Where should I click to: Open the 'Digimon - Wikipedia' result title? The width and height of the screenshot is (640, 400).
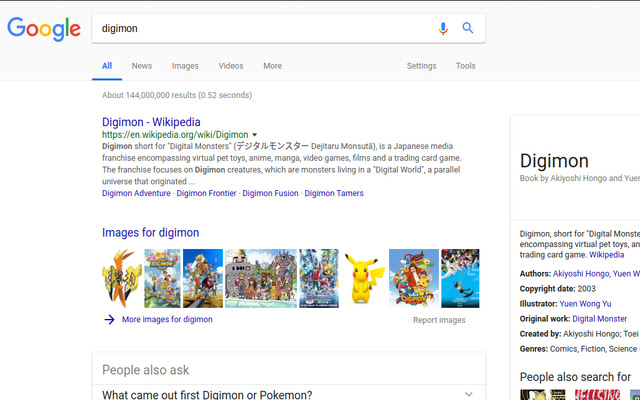click(151, 122)
